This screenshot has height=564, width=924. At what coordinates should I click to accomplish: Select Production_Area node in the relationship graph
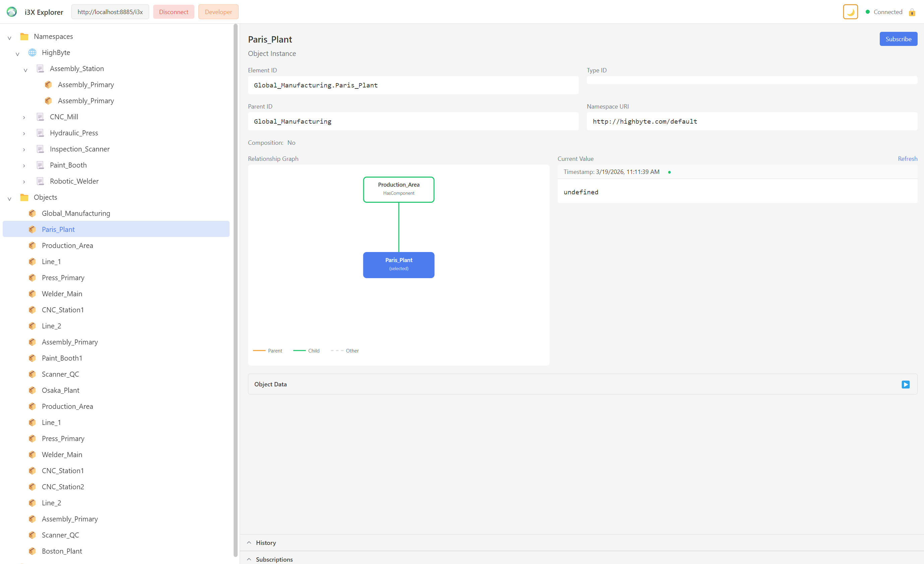pos(398,189)
